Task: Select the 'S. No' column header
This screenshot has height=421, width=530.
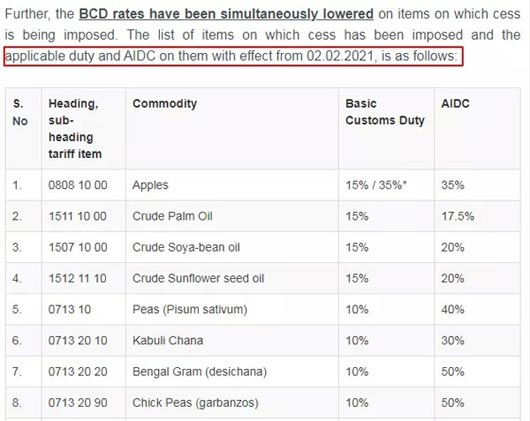Action: point(20,112)
